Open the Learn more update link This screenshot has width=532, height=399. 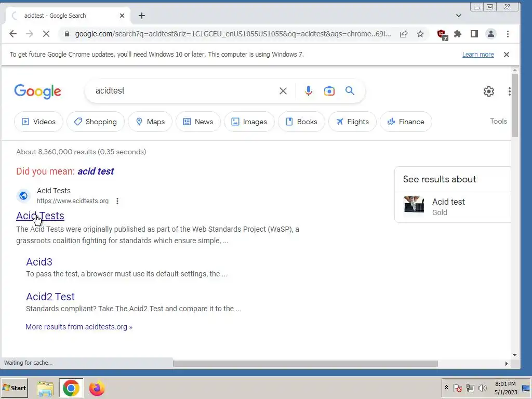[478, 54]
